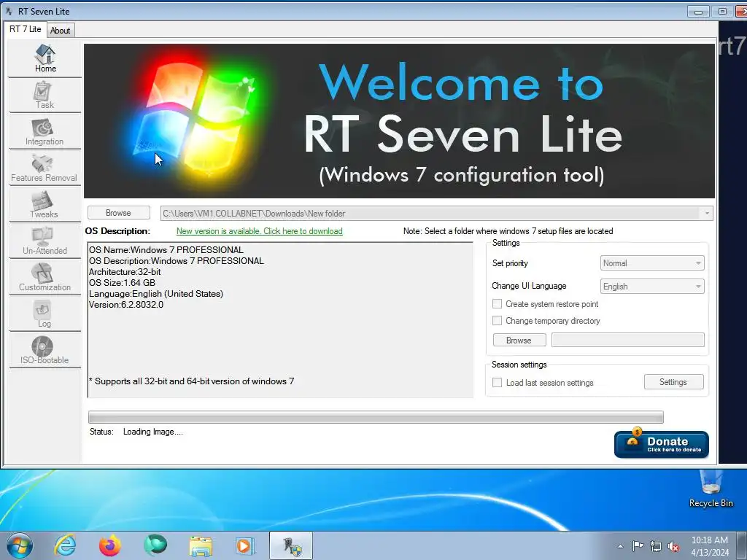This screenshot has width=747, height=560.
Task: Click Browse under Change temporary directory
Action: click(x=519, y=341)
